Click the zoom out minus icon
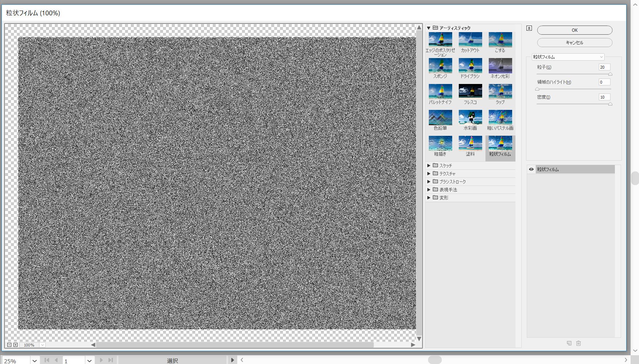The width and height of the screenshot is (639, 364). click(9, 345)
